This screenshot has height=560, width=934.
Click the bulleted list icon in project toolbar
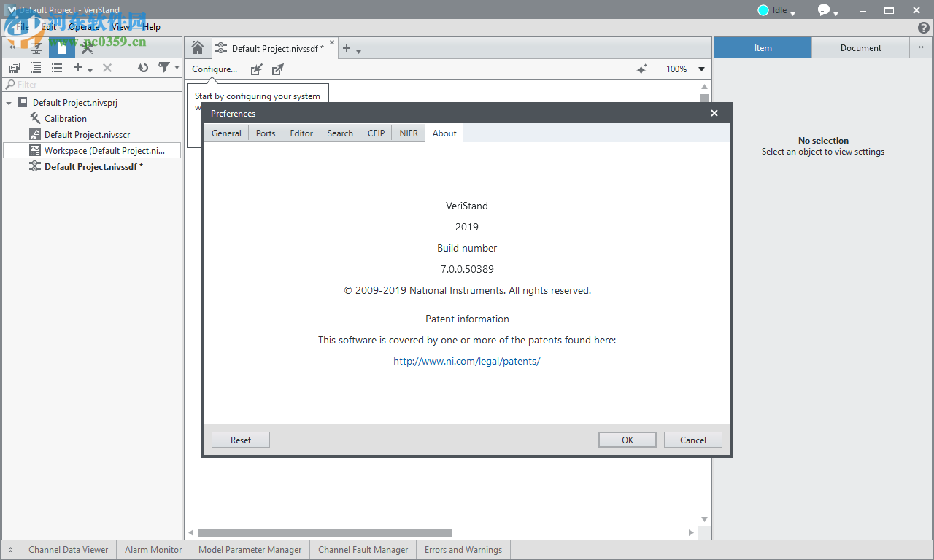click(57, 68)
